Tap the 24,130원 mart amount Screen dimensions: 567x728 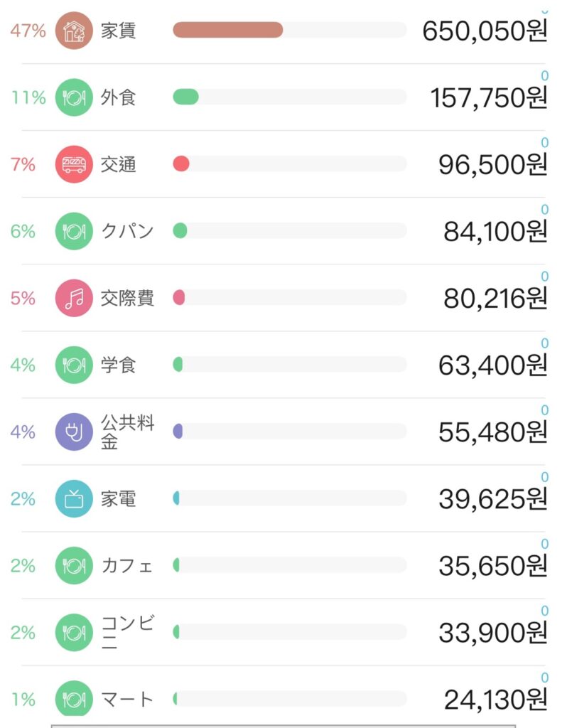click(496, 700)
